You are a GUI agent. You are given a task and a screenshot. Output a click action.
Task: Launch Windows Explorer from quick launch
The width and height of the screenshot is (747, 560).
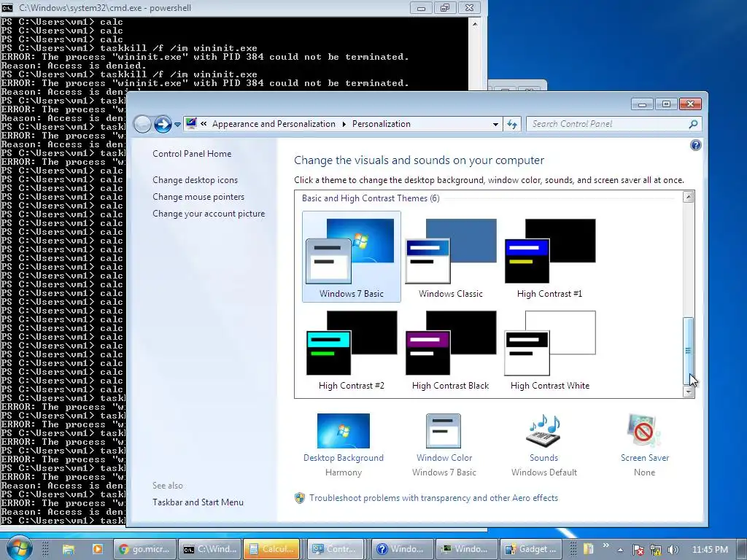pyautogui.click(x=68, y=549)
